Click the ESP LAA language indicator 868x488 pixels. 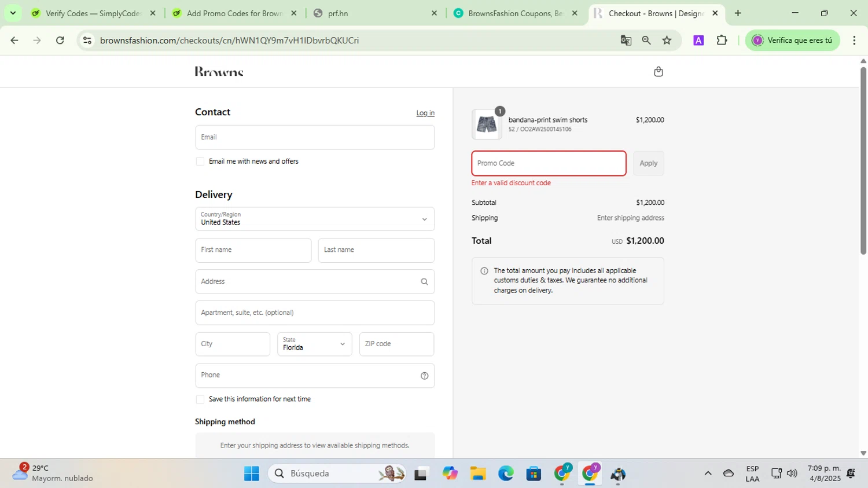coord(752,474)
